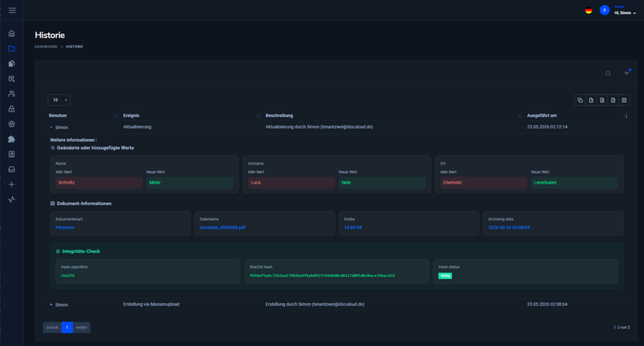
Task: Click the Aktualisierung event cell
Action: click(137, 127)
